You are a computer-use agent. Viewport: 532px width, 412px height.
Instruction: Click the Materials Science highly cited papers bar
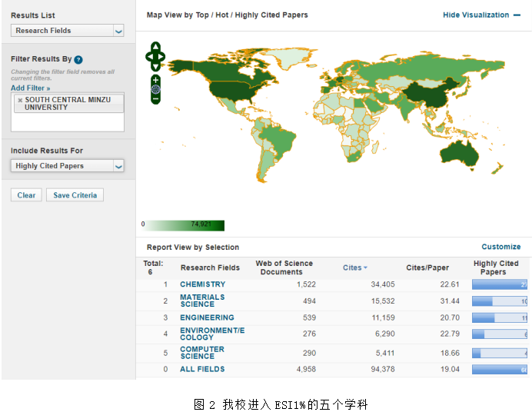(x=500, y=301)
